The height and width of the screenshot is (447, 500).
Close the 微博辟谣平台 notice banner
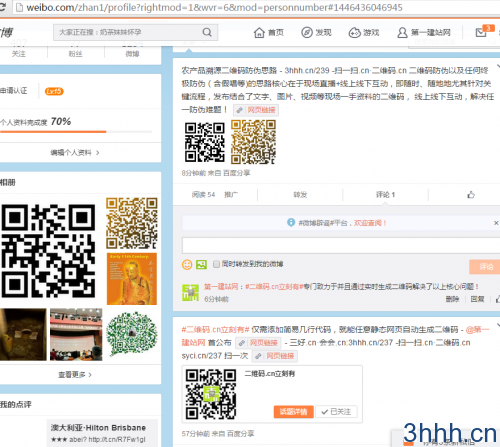[x=496, y=223]
